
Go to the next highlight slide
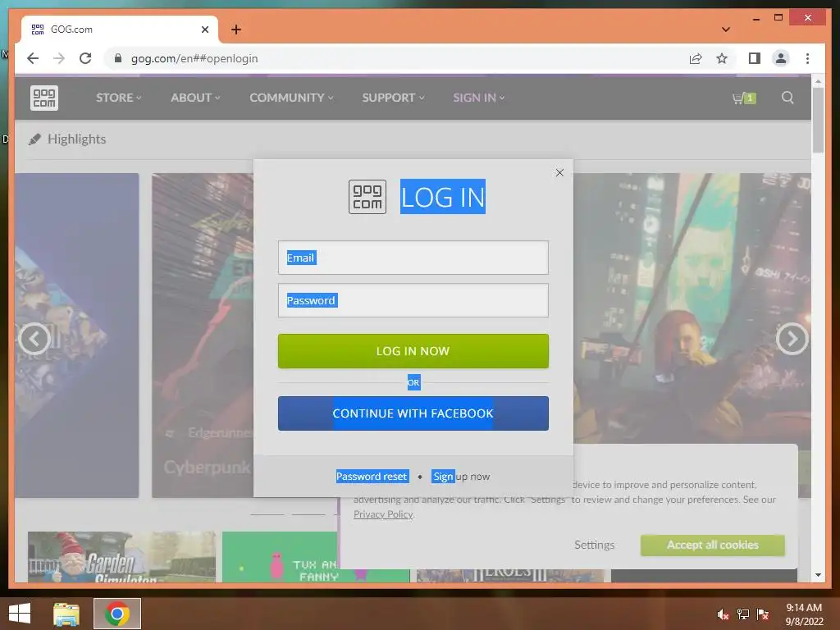click(x=792, y=339)
